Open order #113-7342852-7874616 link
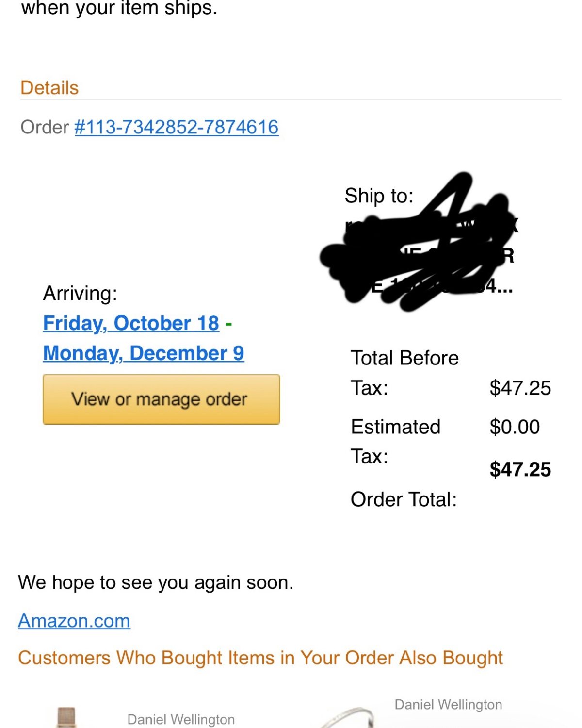Screen dimensions: 582x728 point(177,127)
